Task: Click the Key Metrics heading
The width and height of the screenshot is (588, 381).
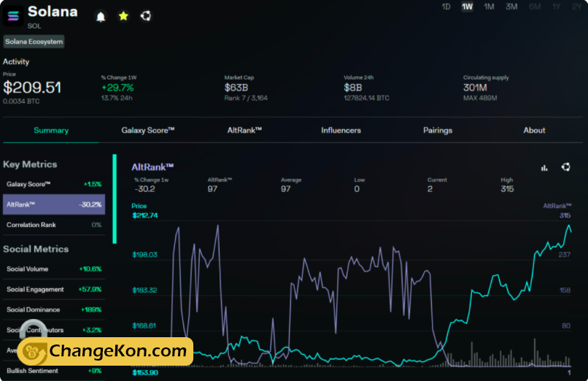Action: click(30, 164)
